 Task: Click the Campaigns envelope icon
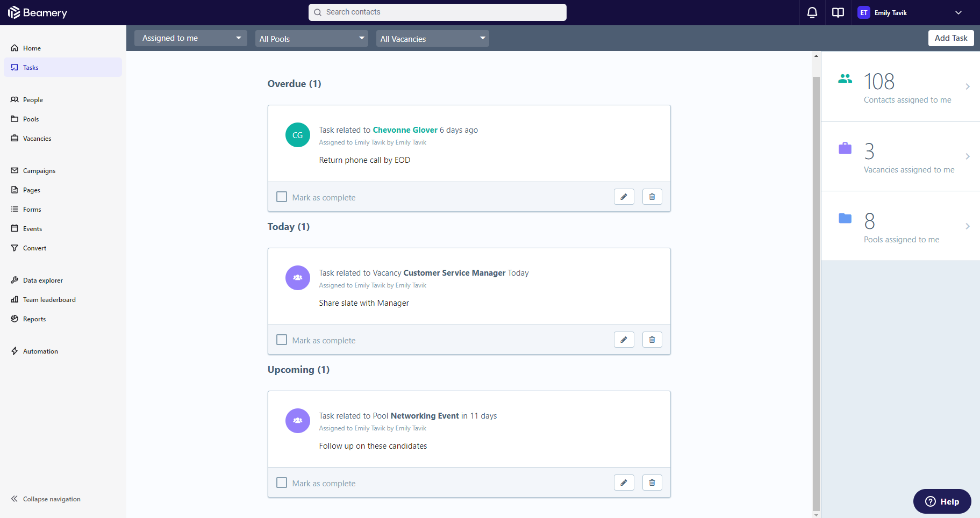[15, 170]
